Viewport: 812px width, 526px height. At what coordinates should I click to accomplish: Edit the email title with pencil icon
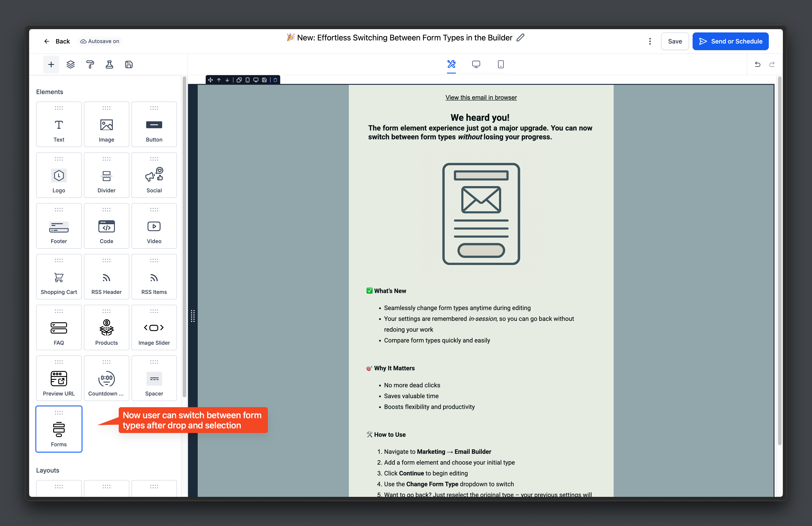coord(520,38)
